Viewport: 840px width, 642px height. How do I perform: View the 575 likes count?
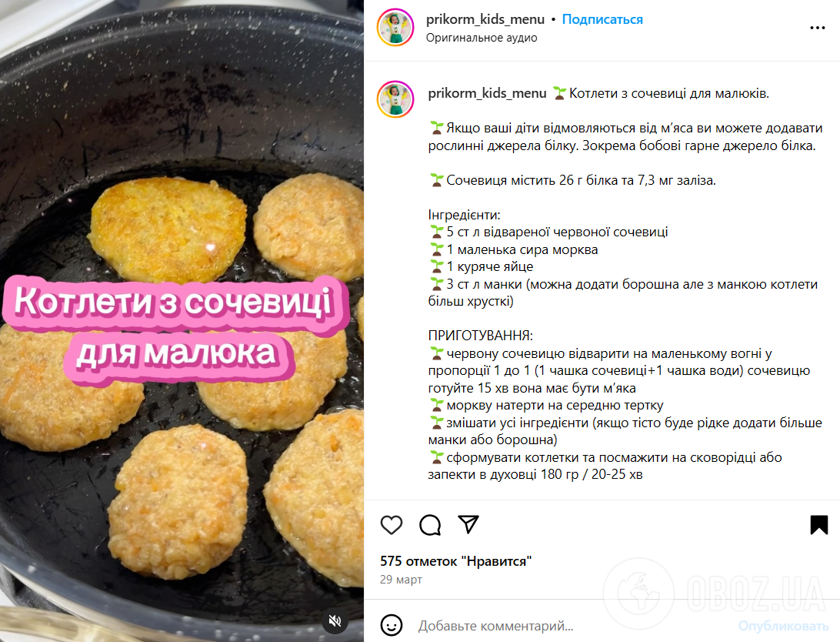click(455, 561)
